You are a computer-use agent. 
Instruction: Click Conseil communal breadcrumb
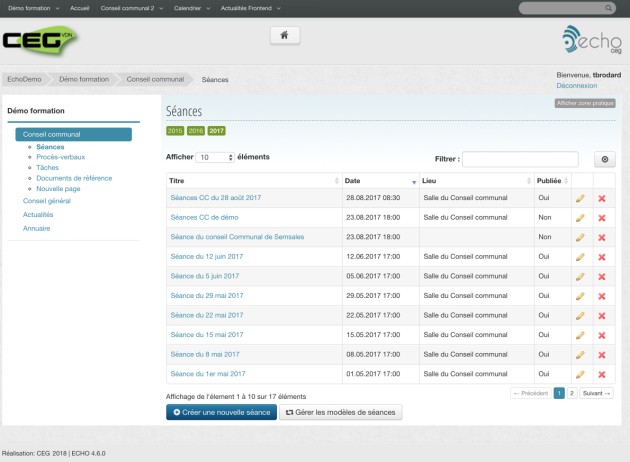coord(155,80)
